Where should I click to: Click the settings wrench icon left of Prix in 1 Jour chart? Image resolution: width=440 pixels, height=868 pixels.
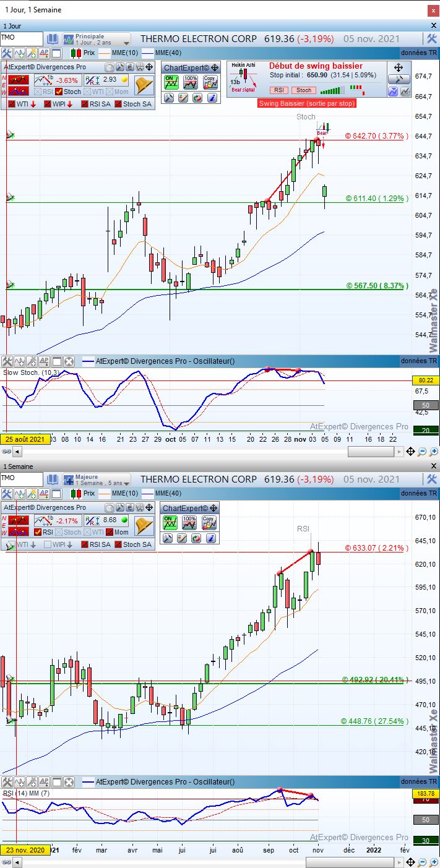click(x=7, y=53)
